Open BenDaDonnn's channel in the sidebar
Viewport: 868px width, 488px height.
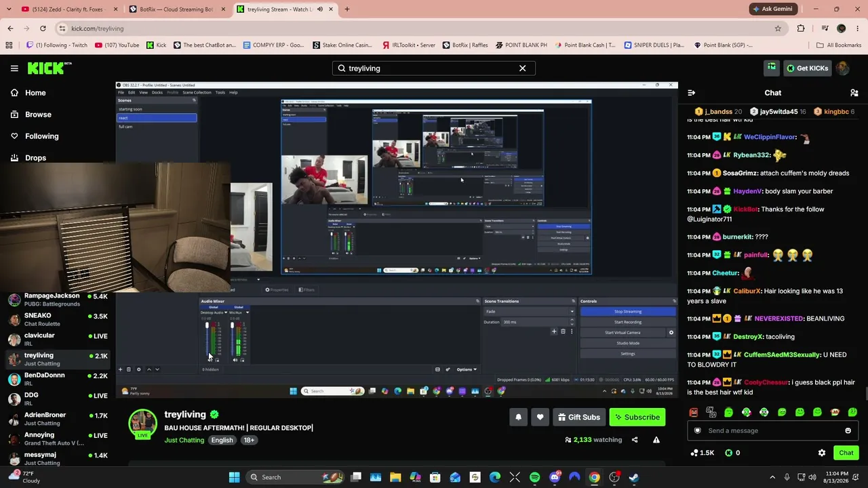[58, 380]
